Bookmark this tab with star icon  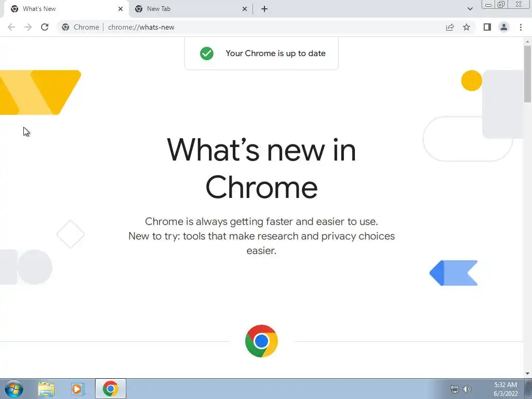point(467,27)
